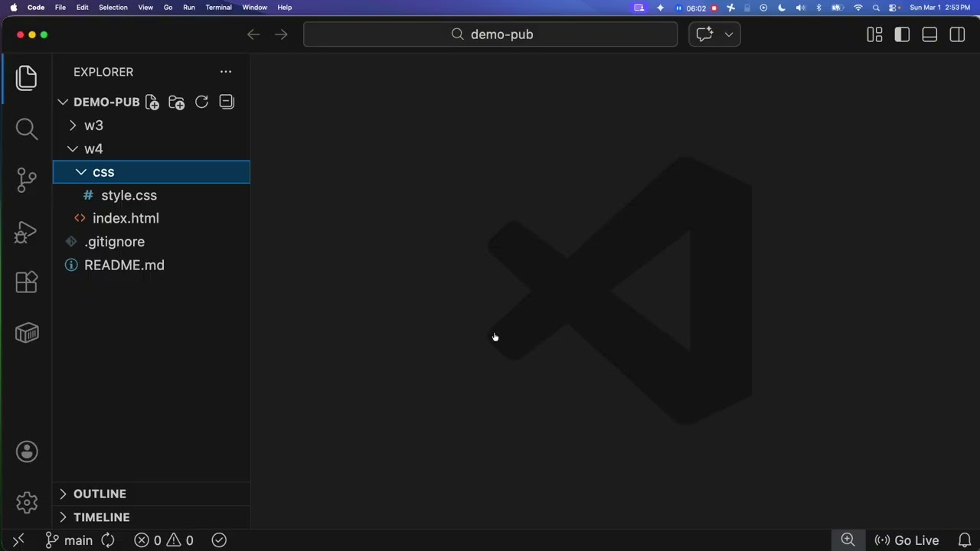Open the Help menu
980x551 pixels.
[x=285, y=8]
